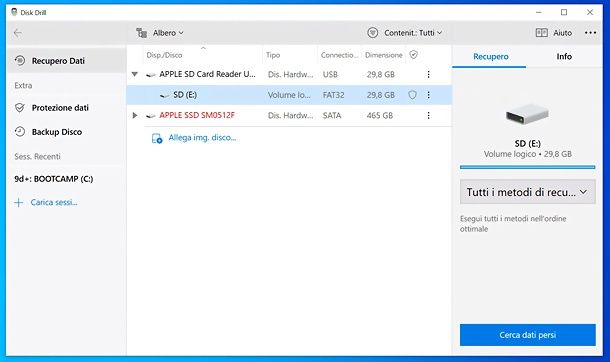610x362 pixels.
Task: Click the SATA connection cell
Action: pos(332,115)
